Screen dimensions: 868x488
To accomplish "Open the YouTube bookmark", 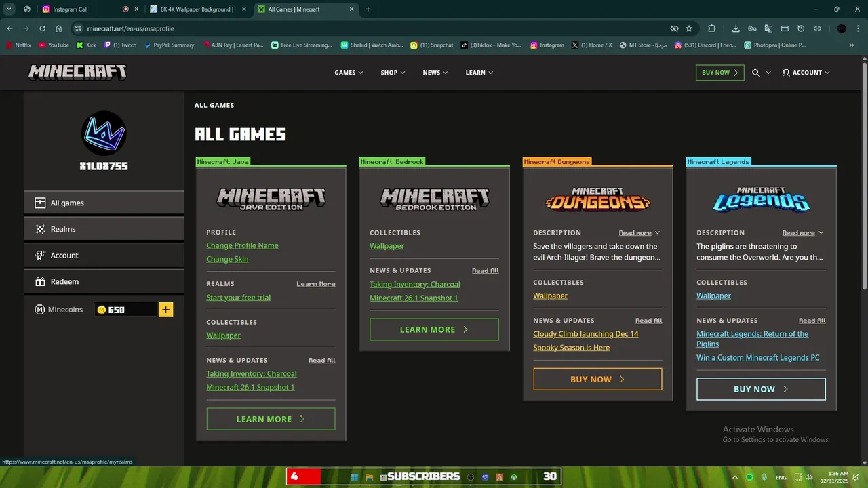I will [x=54, y=45].
